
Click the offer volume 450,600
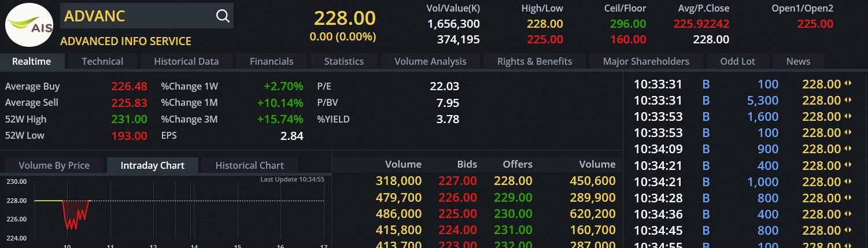click(x=593, y=181)
